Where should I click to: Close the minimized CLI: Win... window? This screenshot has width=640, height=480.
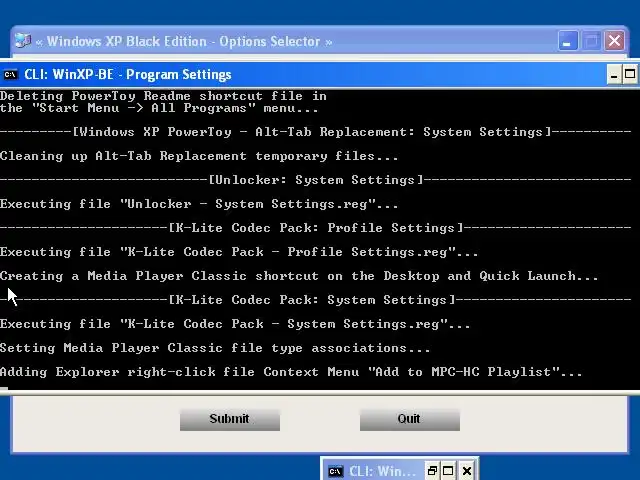coord(467,471)
